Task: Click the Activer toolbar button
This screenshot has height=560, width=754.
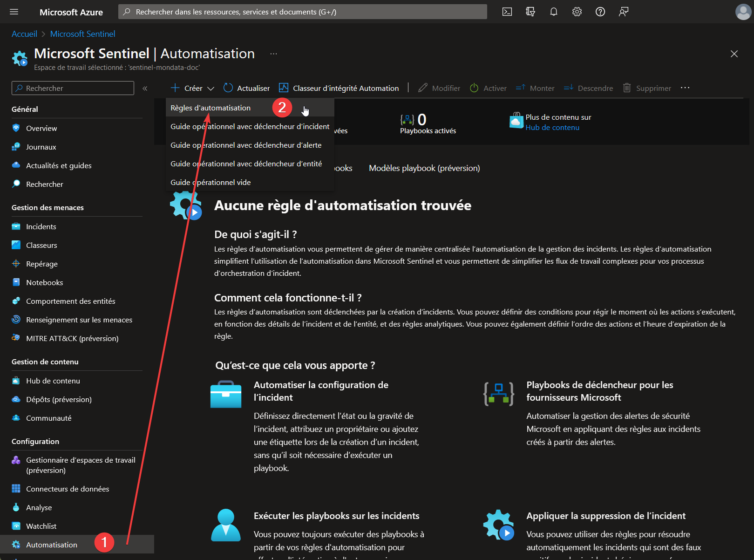Action: coord(488,88)
